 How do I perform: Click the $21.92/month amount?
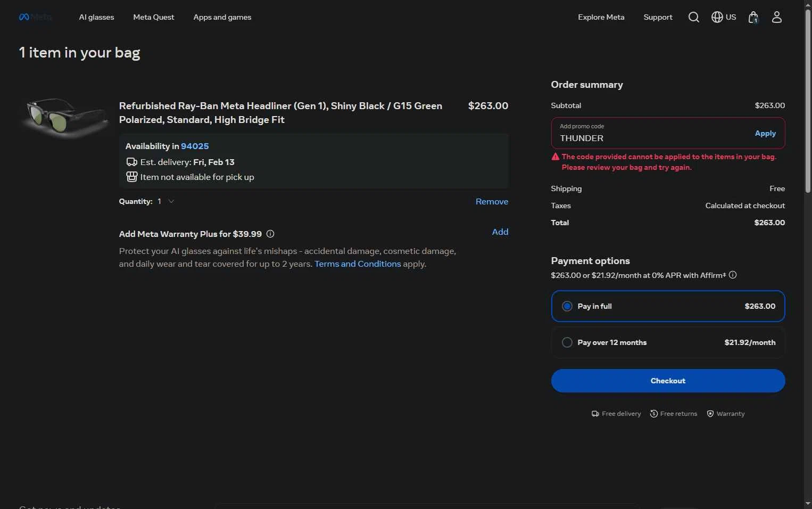pyautogui.click(x=750, y=342)
